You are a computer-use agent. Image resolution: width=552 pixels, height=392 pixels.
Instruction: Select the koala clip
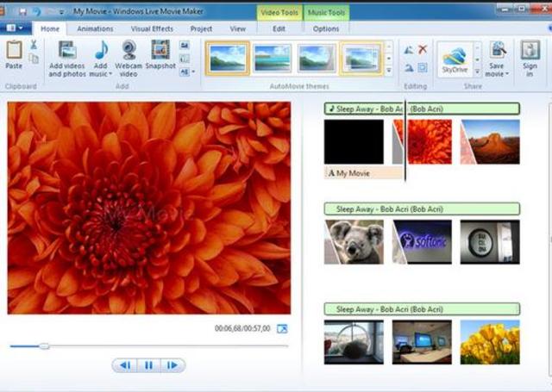tap(354, 242)
